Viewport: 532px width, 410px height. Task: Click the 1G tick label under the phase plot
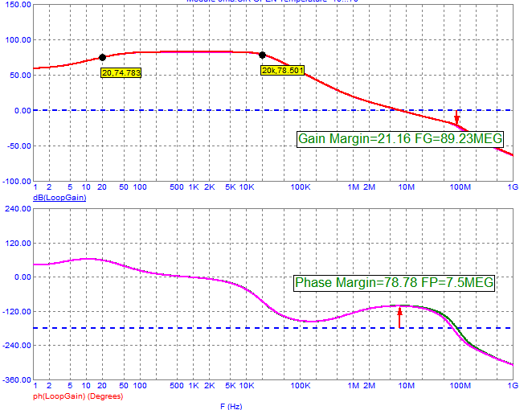point(513,386)
